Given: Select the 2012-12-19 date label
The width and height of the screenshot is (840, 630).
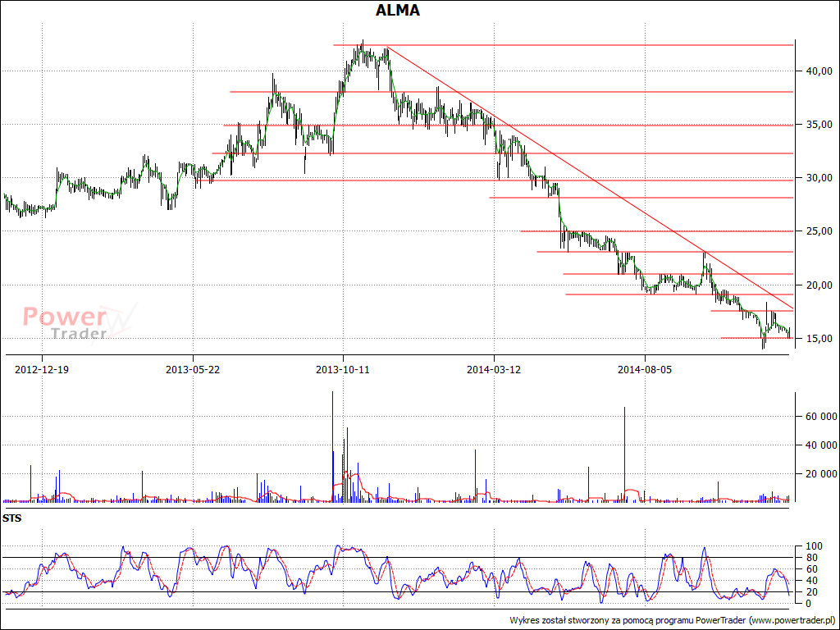Looking at the screenshot, I should tap(42, 370).
